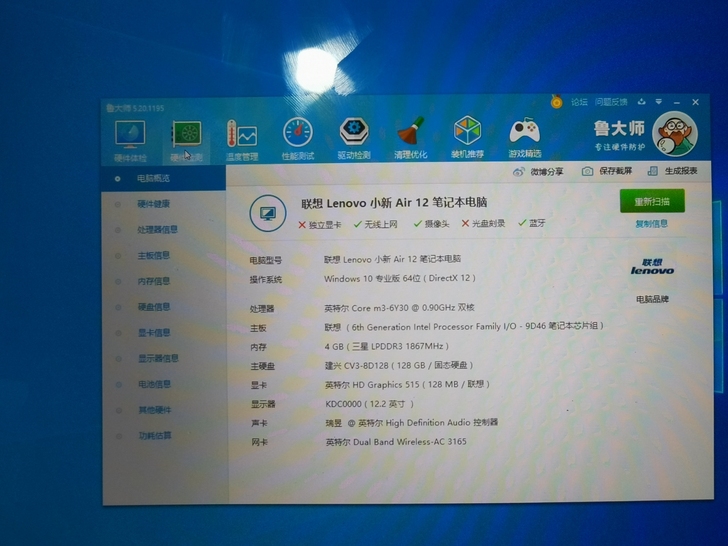This screenshot has height=546, width=728.
Task: Click the 复制信息 copy info link
Action: (652, 224)
